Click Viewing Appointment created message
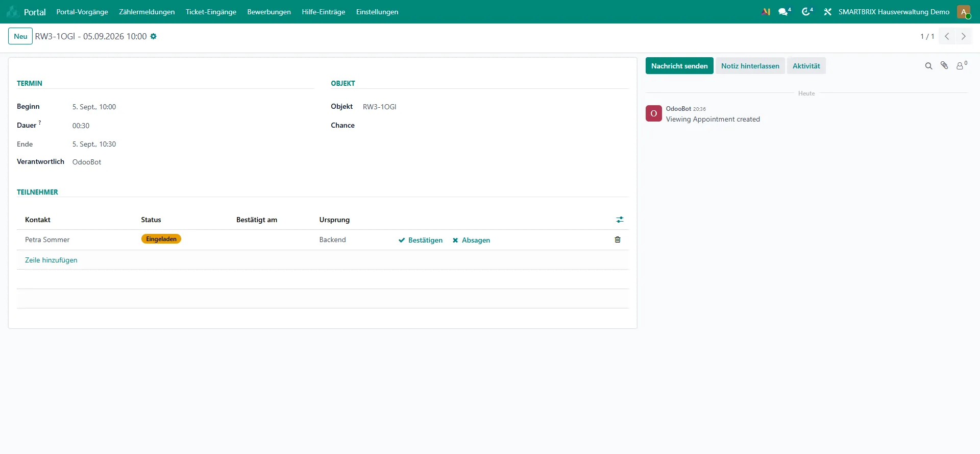 pos(713,119)
